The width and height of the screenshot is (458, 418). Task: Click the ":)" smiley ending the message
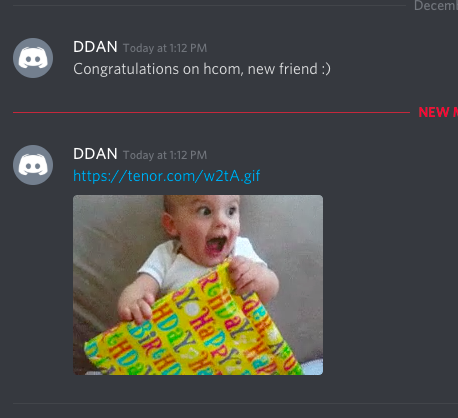tap(326, 69)
